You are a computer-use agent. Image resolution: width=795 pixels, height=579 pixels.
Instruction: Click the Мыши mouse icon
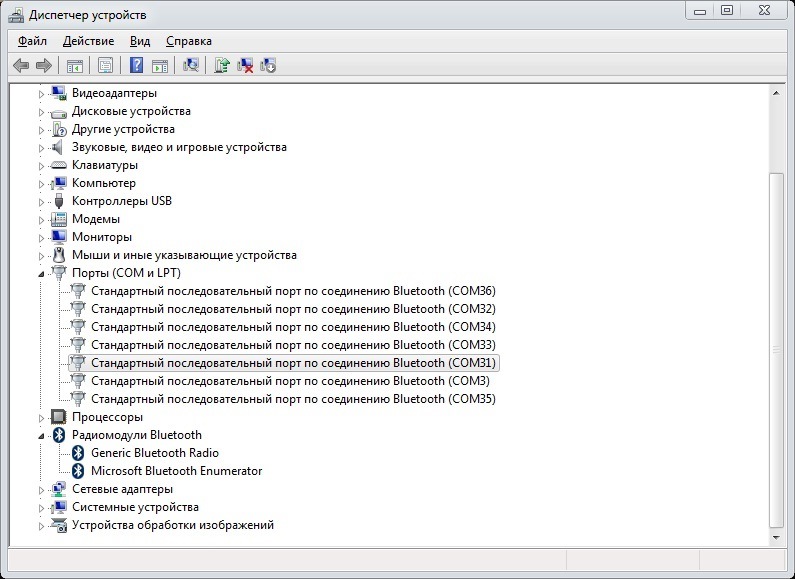tap(59, 255)
